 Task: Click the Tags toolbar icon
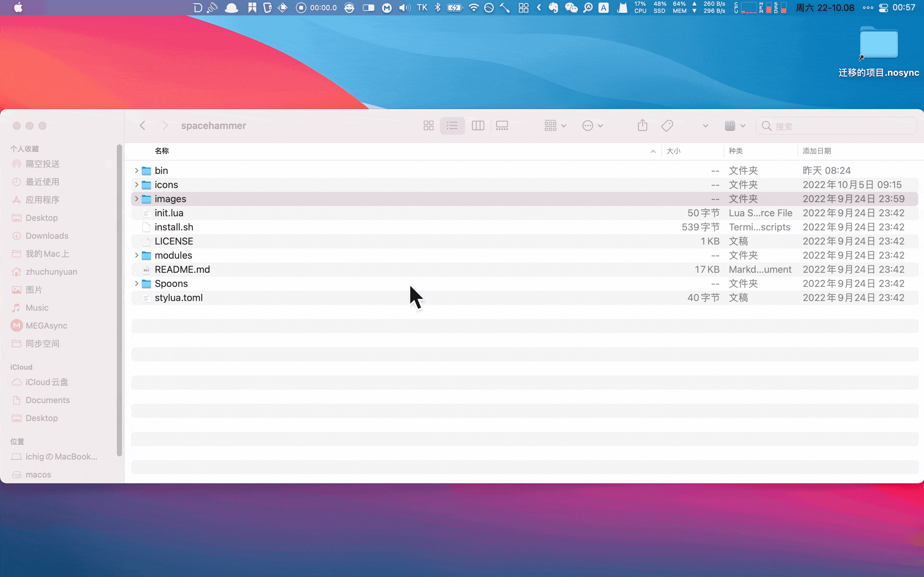point(667,125)
